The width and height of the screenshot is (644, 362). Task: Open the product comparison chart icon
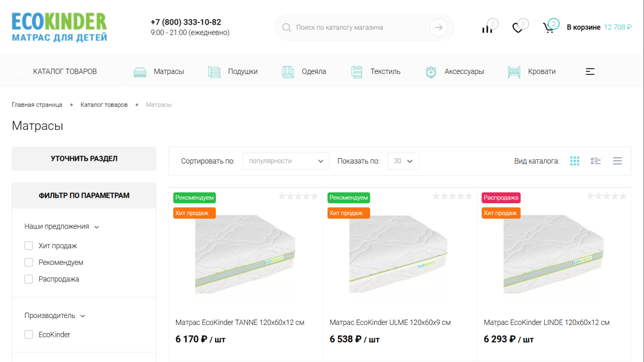coord(487,28)
